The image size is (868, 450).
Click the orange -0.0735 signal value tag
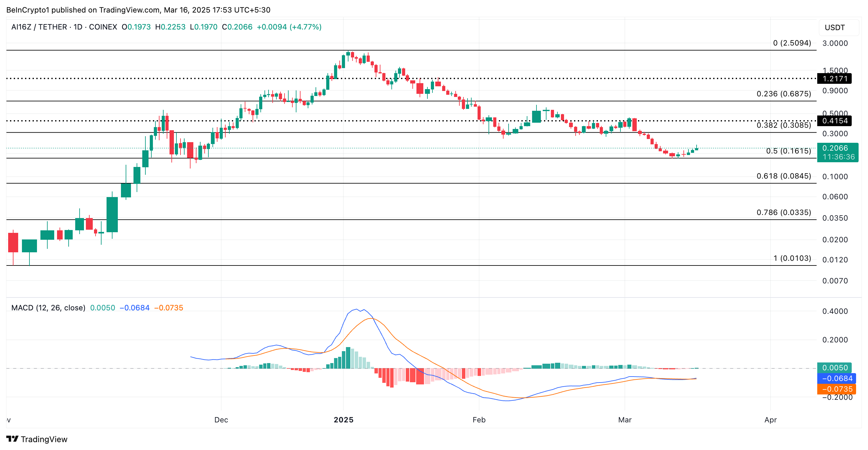point(837,389)
